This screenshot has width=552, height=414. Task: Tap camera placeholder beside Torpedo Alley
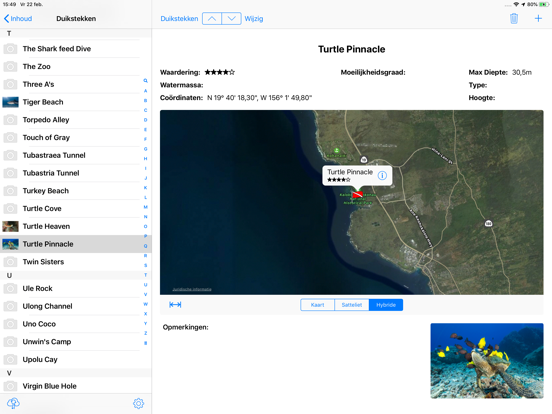tap(10, 120)
